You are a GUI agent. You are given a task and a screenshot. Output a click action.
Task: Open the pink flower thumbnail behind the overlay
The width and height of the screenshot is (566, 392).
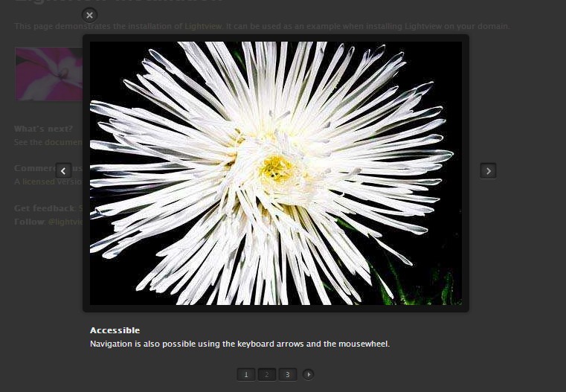(48, 74)
